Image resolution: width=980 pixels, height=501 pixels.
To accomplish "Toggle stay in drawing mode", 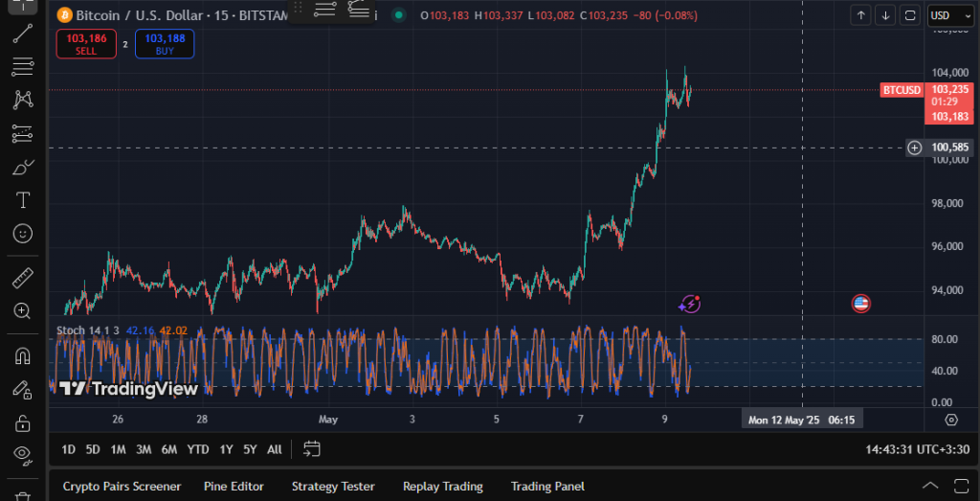I will (x=23, y=390).
